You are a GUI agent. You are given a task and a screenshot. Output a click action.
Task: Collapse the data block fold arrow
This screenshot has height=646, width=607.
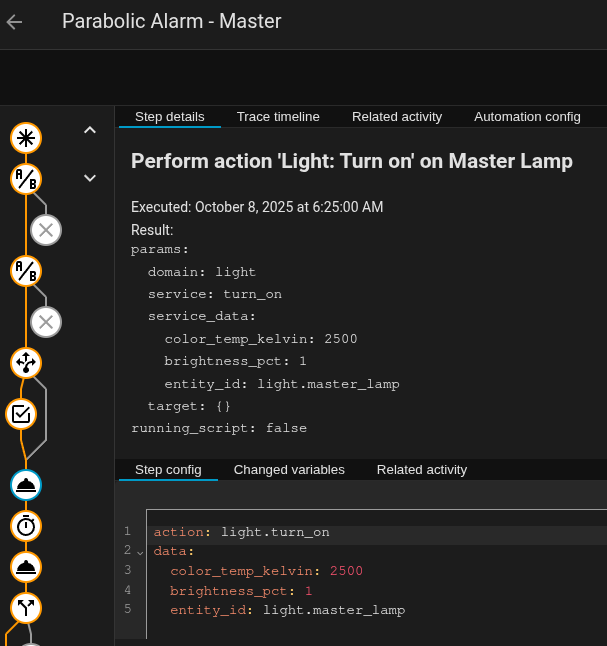(140, 552)
